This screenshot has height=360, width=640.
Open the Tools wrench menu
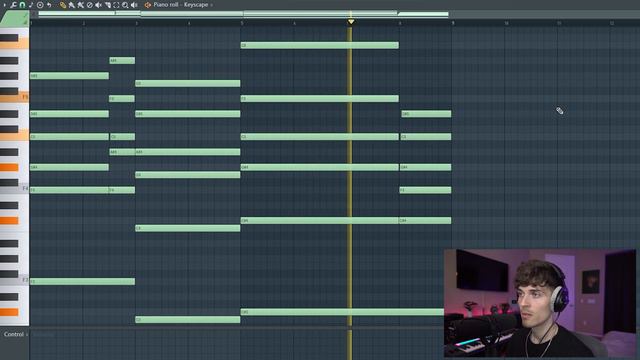(13, 5)
